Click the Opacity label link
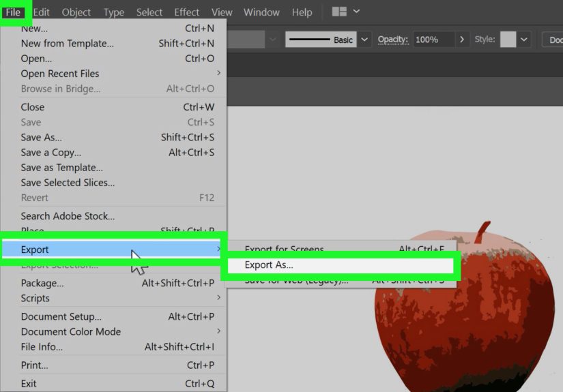This screenshot has height=392, width=563. tap(393, 40)
